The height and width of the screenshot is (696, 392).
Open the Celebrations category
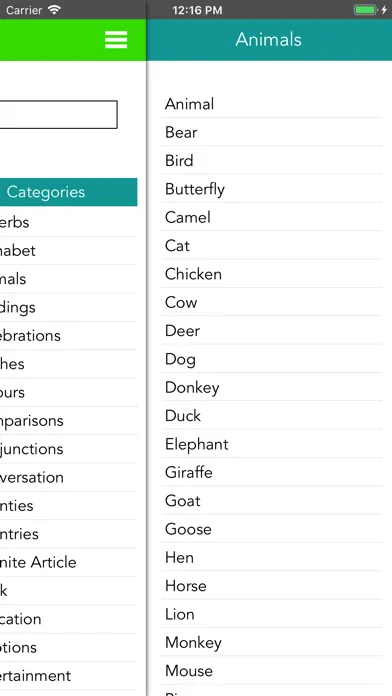coord(68,336)
